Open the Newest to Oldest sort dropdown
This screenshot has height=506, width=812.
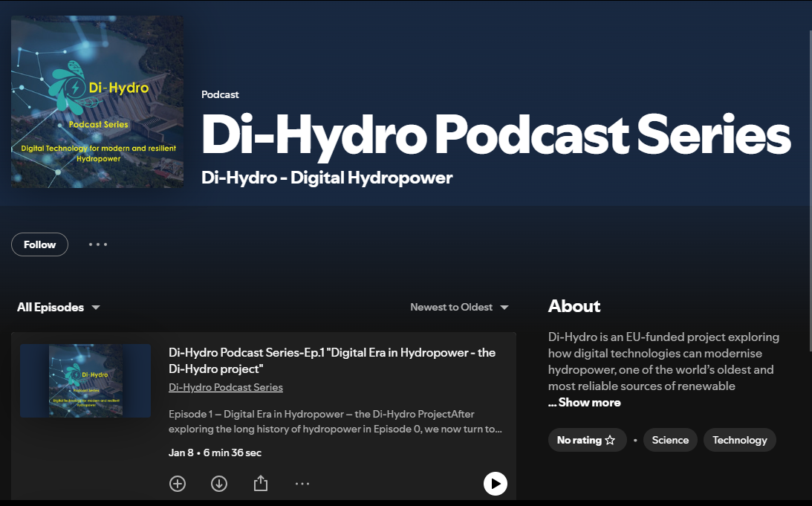tap(459, 308)
